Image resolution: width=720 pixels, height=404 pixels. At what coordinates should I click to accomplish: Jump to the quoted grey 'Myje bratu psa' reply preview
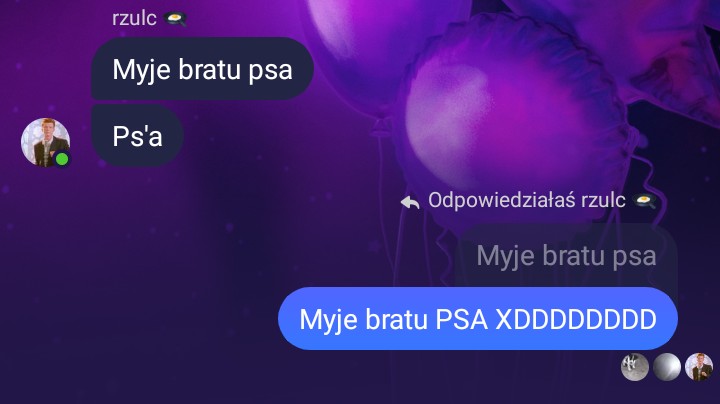coord(566,255)
